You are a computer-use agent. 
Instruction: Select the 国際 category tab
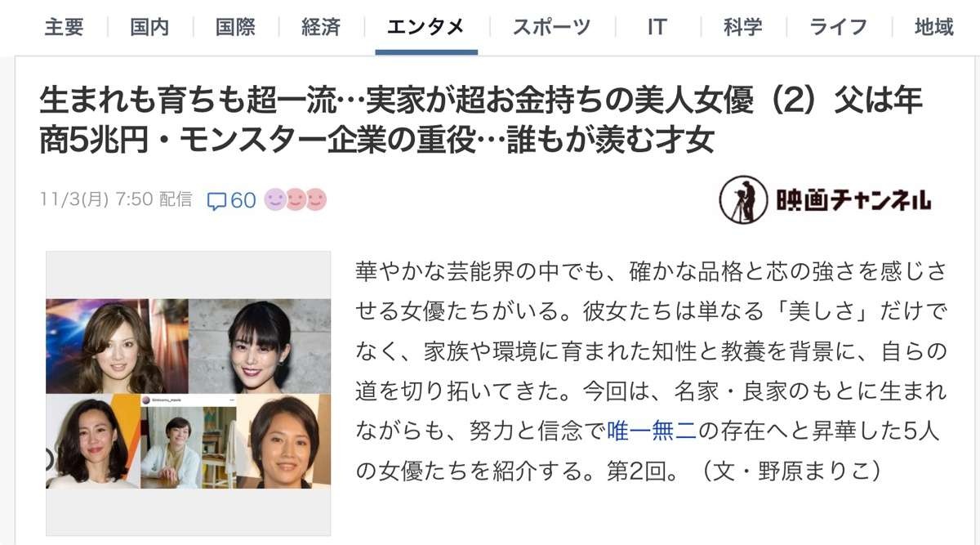235,27
